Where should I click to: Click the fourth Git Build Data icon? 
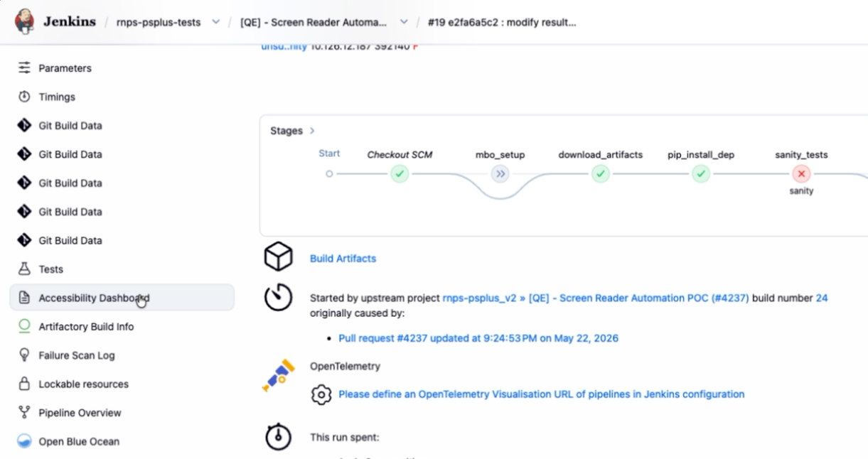(24, 211)
